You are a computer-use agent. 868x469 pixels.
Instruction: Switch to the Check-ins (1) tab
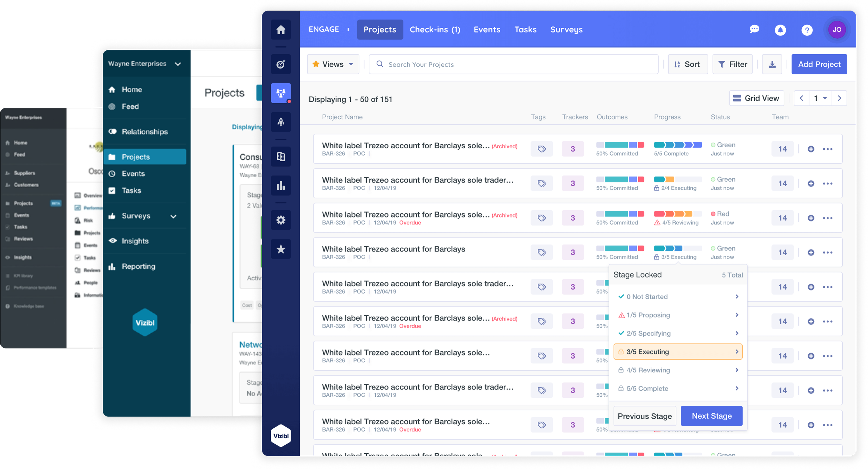click(x=435, y=30)
